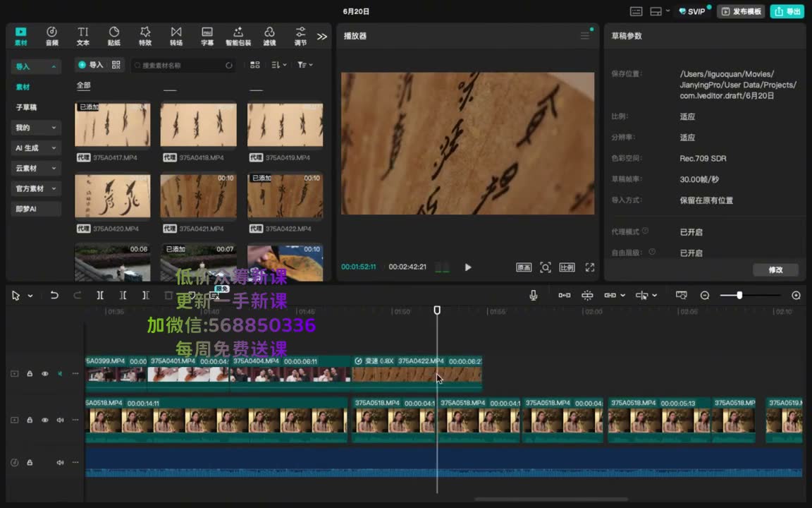
Task: Open the layout switcher dropdown
Action: coord(660,11)
